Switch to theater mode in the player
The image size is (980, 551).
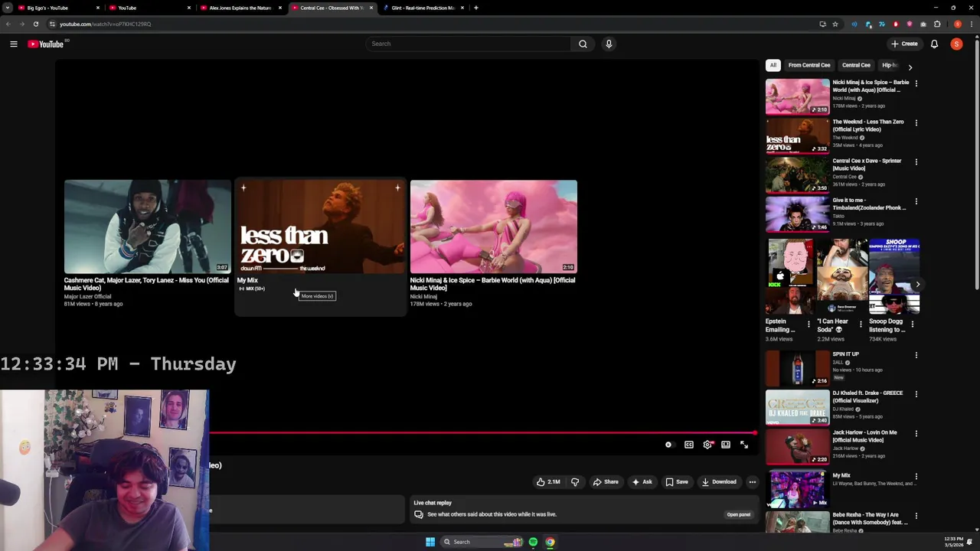(725, 445)
